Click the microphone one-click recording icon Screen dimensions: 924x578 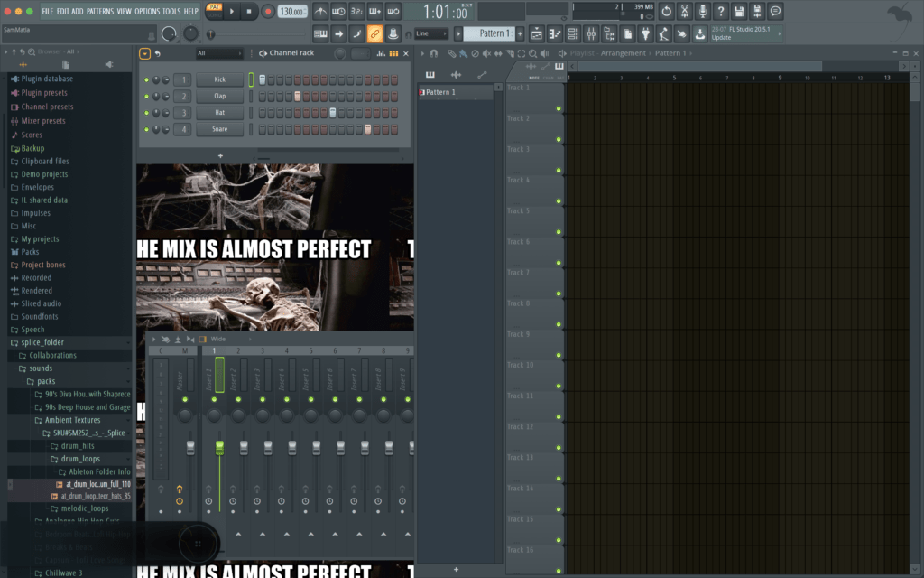[x=702, y=11]
